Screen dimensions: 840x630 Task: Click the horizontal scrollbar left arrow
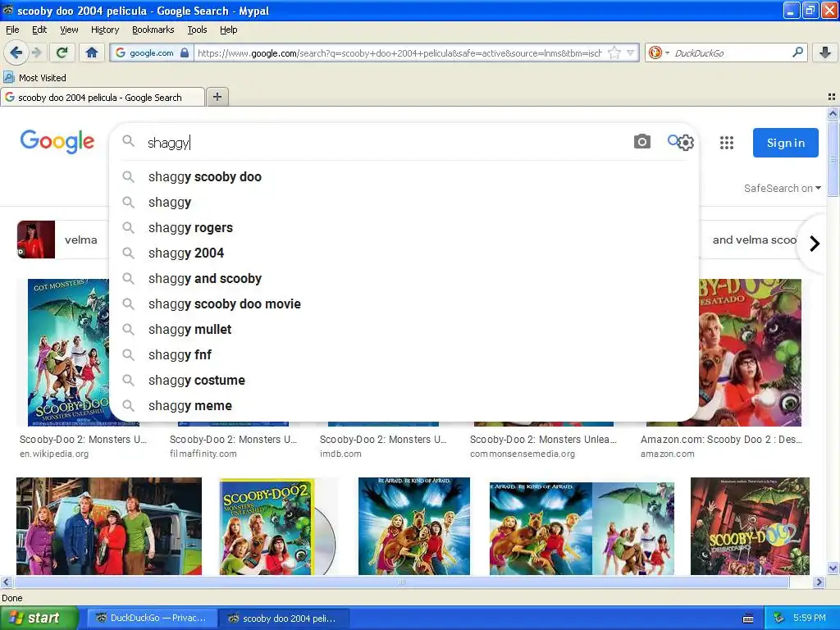pos(6,582)
